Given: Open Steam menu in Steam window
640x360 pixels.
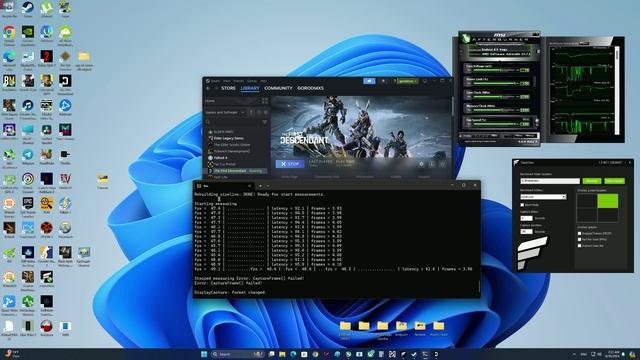Looking at the screenshot, I should click(x=215, y=81).
